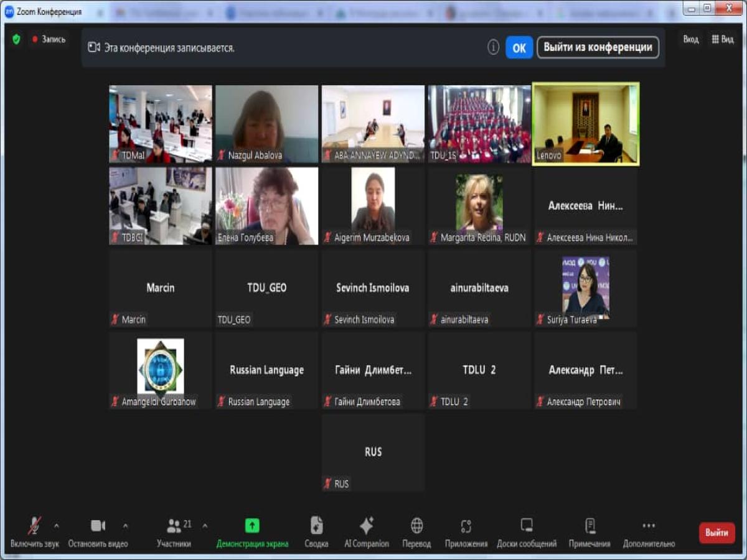
Task: Click muted mic icon beside Nazgul Abalova
Action: pyautogui.click(x=221, y=155)
